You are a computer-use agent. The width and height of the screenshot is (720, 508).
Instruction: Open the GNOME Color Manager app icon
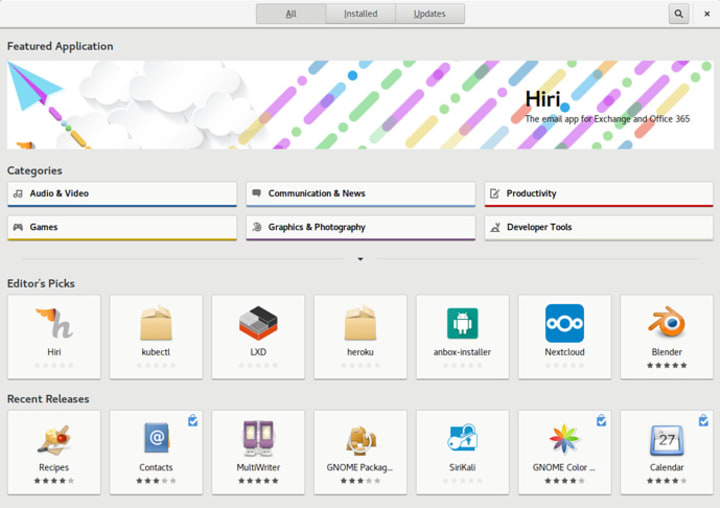[564, 439]
